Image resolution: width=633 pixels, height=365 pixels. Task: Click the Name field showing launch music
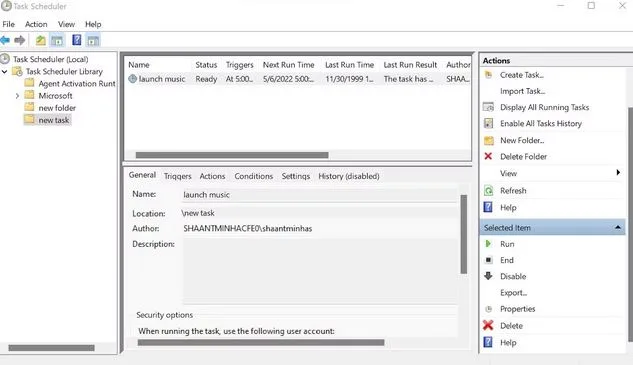320,195
